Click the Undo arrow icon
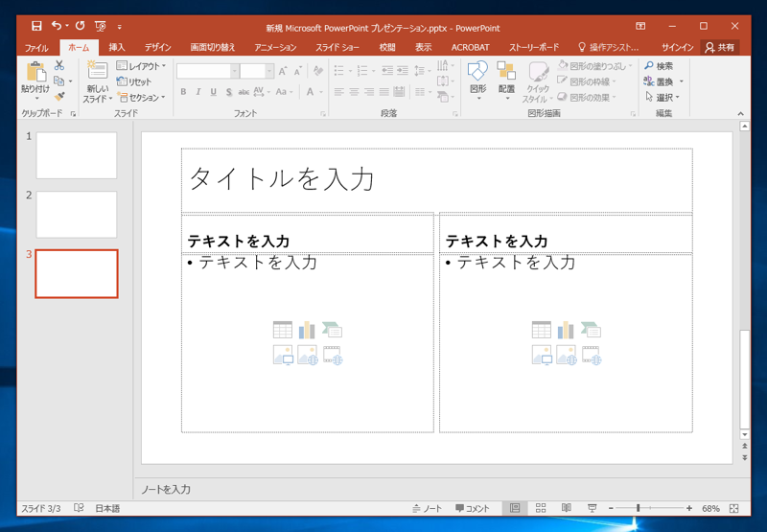The width and height of the screenshot is (767, 532). pos(57,27)
